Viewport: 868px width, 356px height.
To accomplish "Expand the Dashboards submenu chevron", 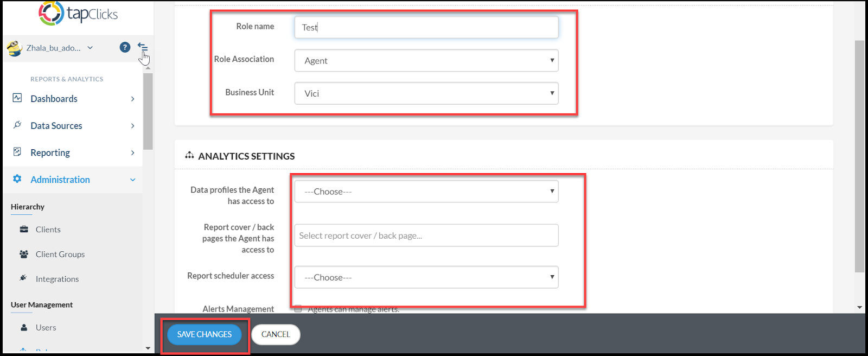I will [133, 99].
